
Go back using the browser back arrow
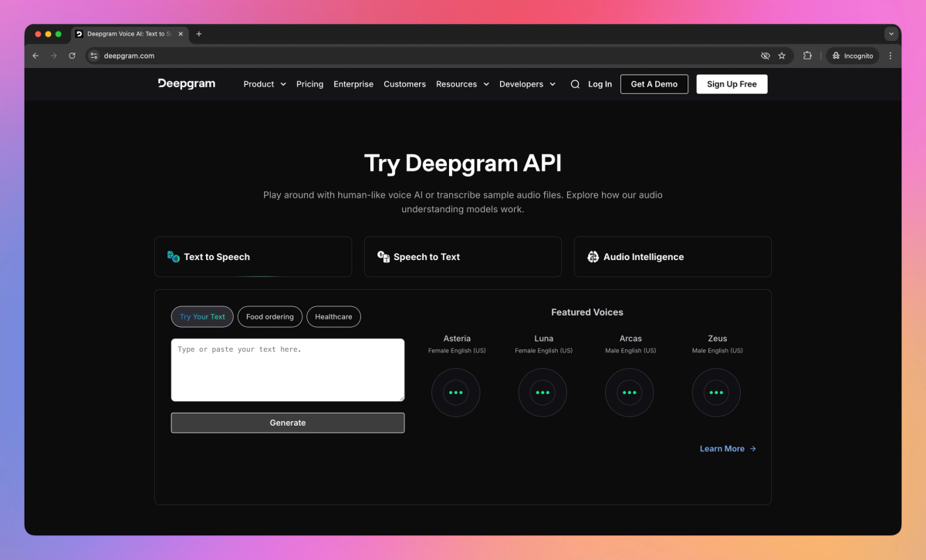click(x=35, y=56)
